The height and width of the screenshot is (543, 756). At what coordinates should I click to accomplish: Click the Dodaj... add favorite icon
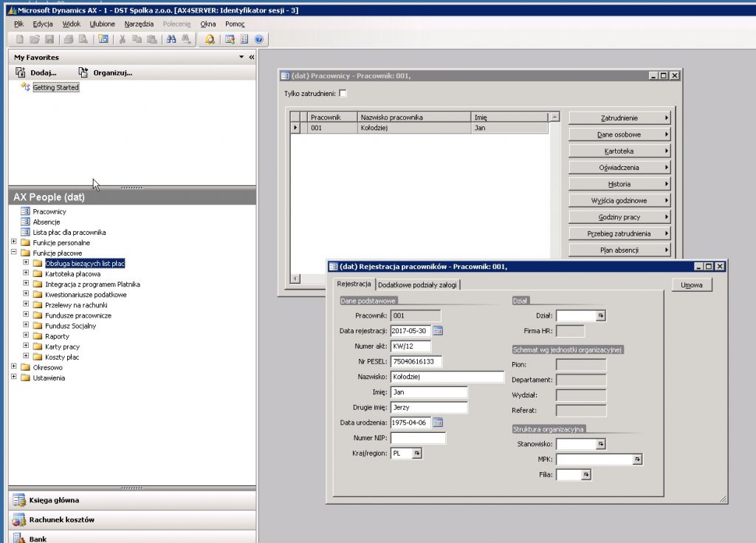[20, 72]
